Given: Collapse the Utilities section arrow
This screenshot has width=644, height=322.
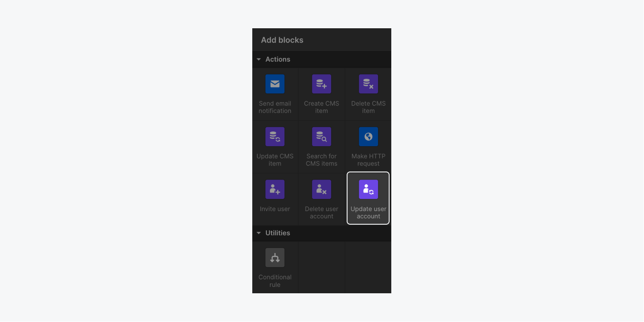Looking at the screenshot, I should tap(259, 233).
